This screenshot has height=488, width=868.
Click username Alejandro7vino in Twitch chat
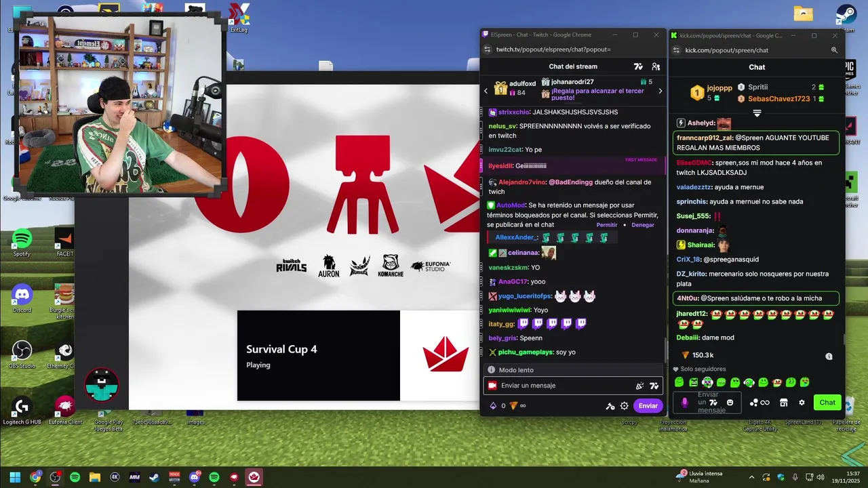(521, 182)
